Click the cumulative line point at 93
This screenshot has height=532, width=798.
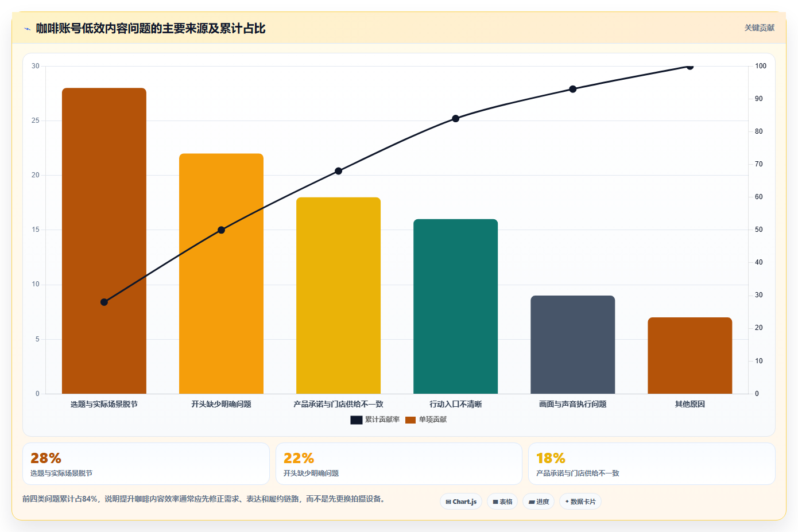572,89
